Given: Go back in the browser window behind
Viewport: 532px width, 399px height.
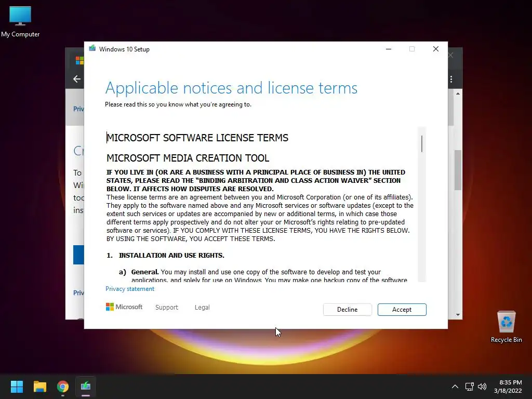Looking at the screenshot, I should pyautogui.click(x=77, y=79).
